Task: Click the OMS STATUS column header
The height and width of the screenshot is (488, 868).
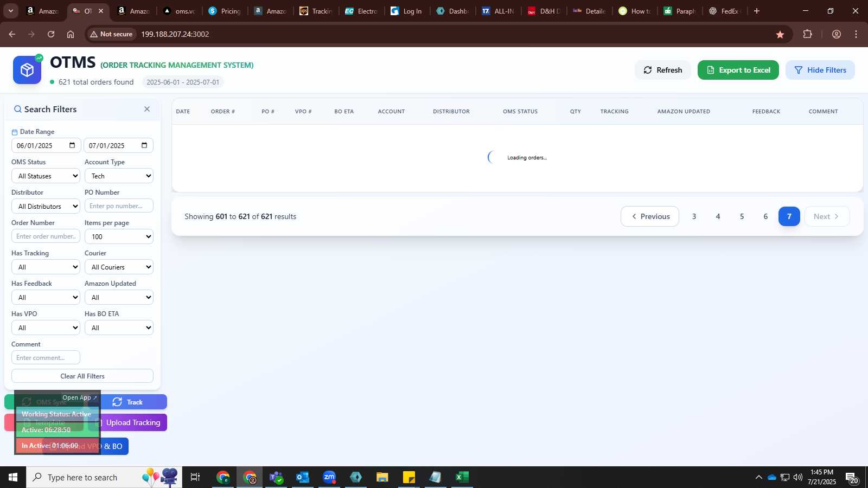Action: [520, 111]
